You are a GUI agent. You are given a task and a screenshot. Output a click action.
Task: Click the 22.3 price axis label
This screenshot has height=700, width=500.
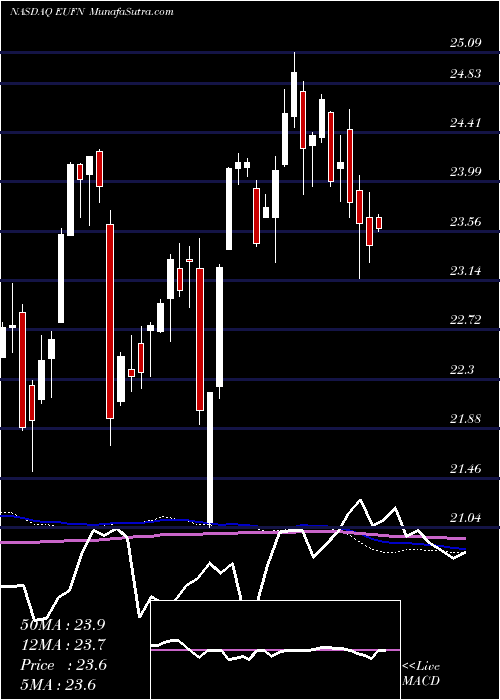pos(462,369)
